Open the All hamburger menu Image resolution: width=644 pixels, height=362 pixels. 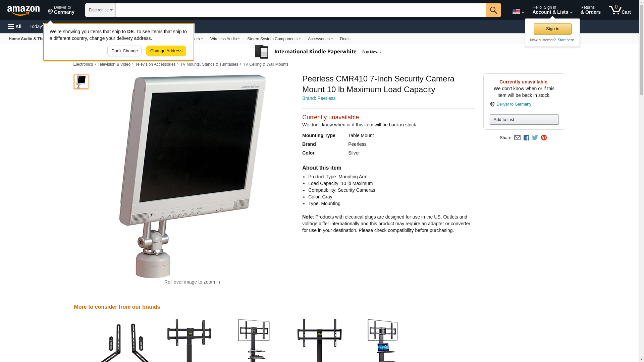coord(15,26)
